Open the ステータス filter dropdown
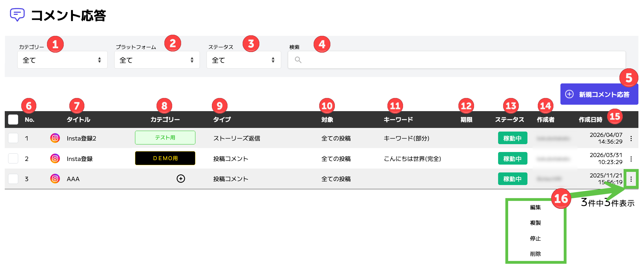 [244, 60]
